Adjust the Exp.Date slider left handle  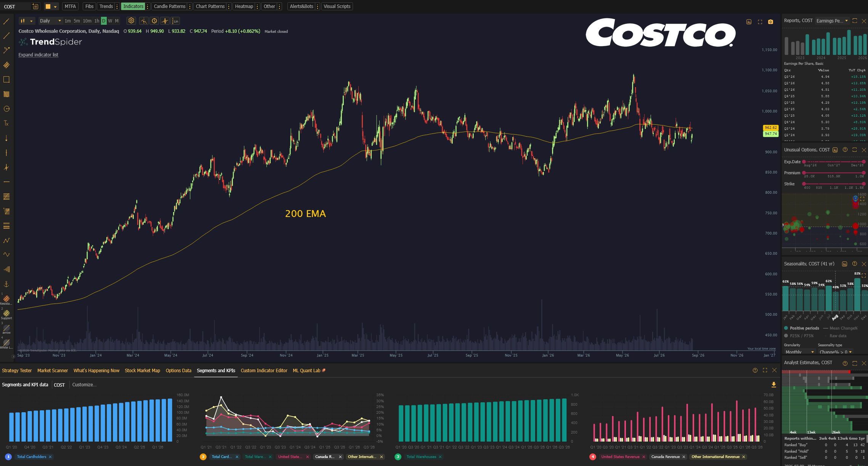tap(804, 162)
